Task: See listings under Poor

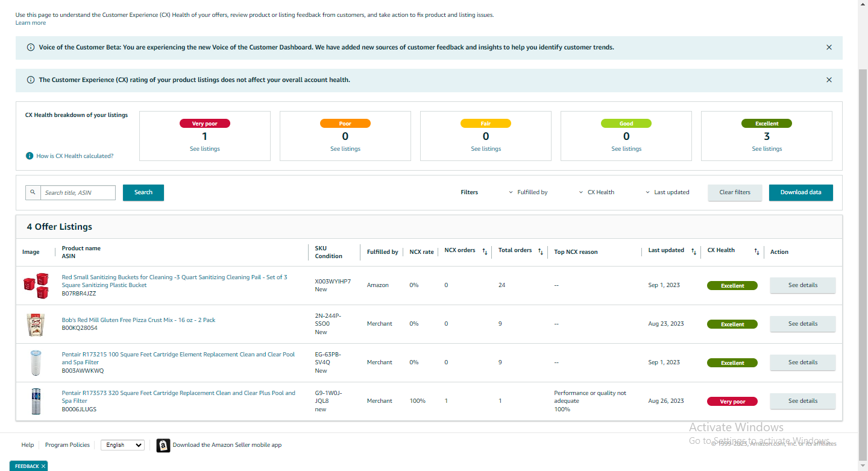Action: 345,149
